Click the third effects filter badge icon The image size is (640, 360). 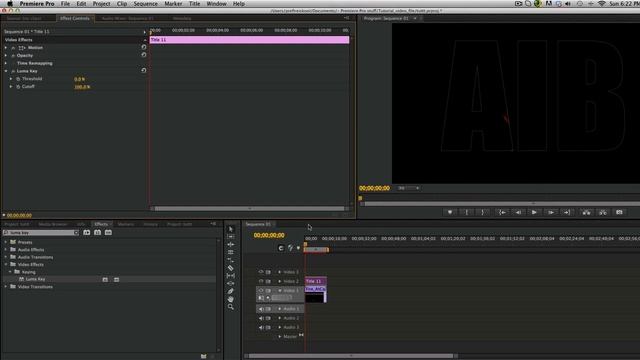click(x=108, y=232)
